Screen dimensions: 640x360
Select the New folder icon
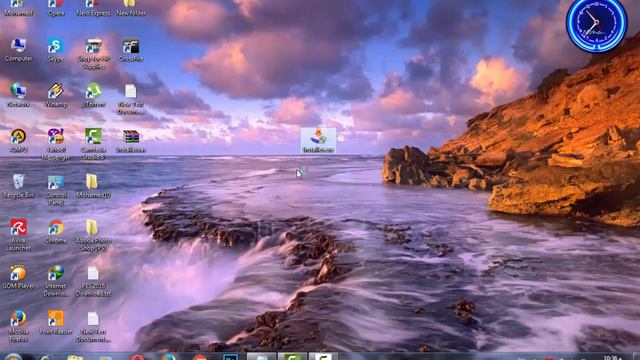131,7
